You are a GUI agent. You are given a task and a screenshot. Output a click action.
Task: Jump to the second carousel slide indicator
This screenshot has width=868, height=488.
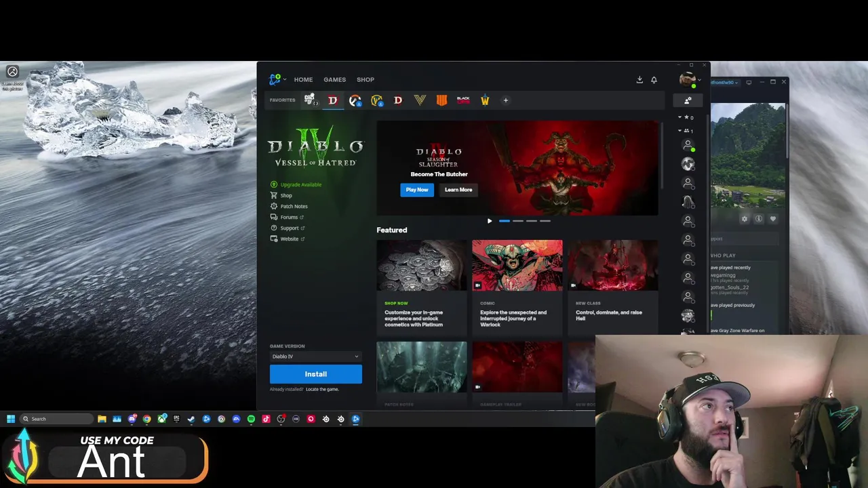pos(518,221)
